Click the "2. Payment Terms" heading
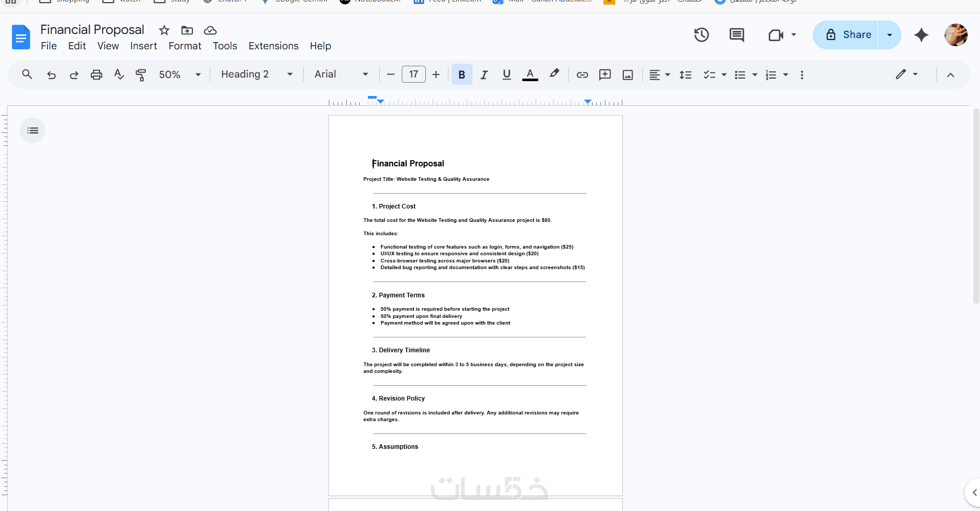 point(398,295)
